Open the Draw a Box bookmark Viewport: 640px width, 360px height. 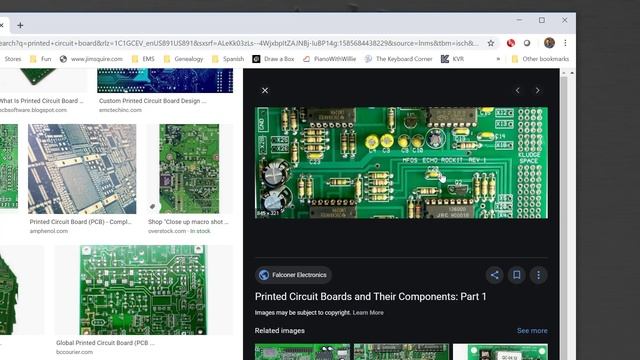click(x=273, y=59)
